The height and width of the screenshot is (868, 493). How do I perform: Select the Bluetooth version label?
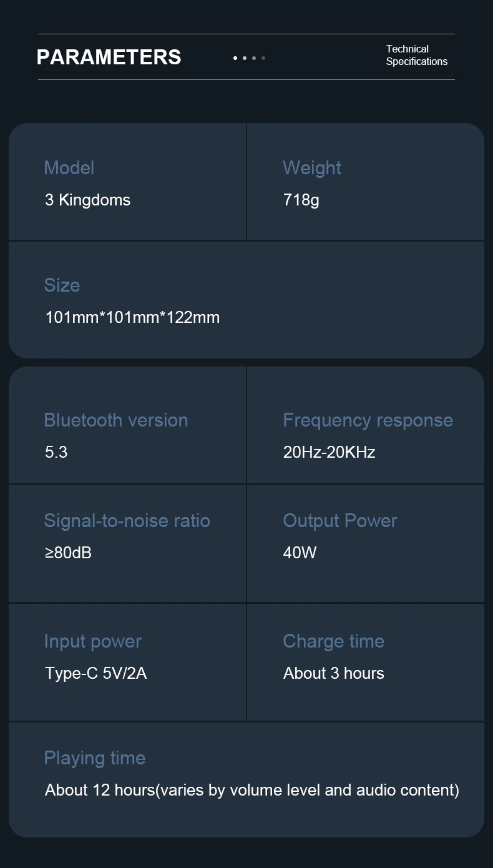point(116,420)
